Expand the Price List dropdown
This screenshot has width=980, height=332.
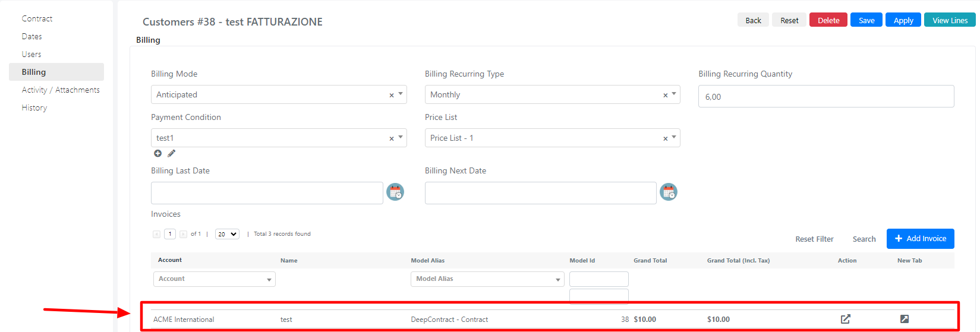[x=674, y=137]
